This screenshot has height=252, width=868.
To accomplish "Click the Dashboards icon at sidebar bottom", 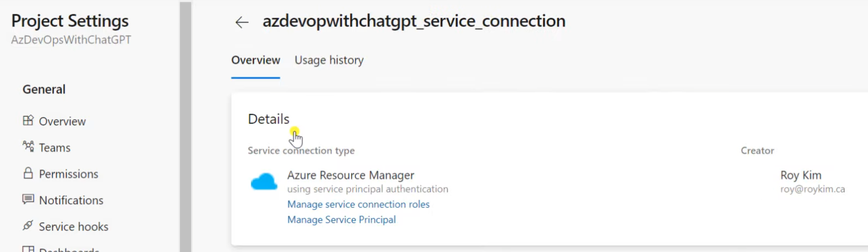I will point(28,249).
